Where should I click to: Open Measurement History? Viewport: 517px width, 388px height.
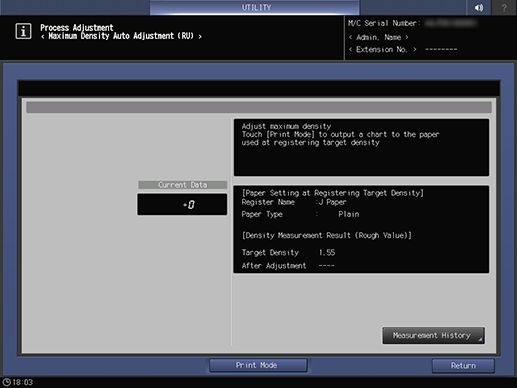[433, 335]
